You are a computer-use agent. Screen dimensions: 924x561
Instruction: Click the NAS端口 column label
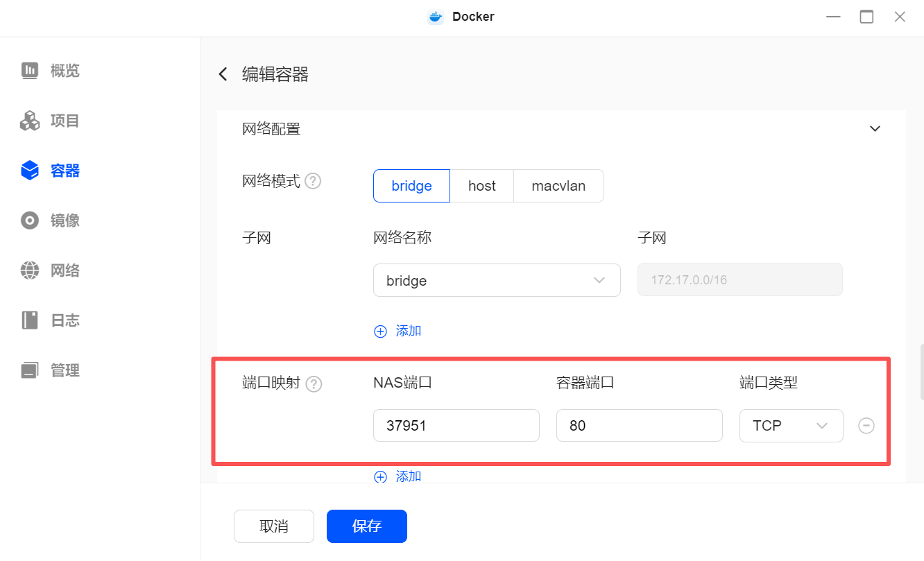(402, 383)
